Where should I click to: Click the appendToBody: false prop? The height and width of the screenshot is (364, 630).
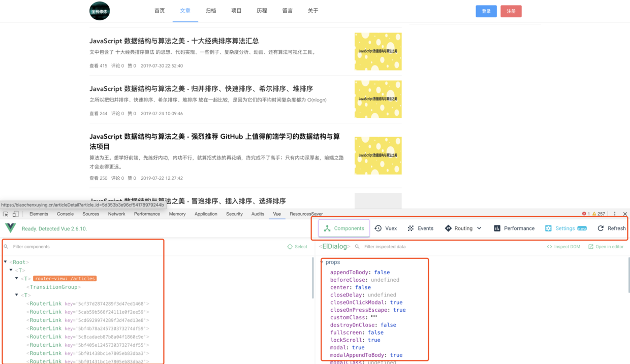point(360,272)
